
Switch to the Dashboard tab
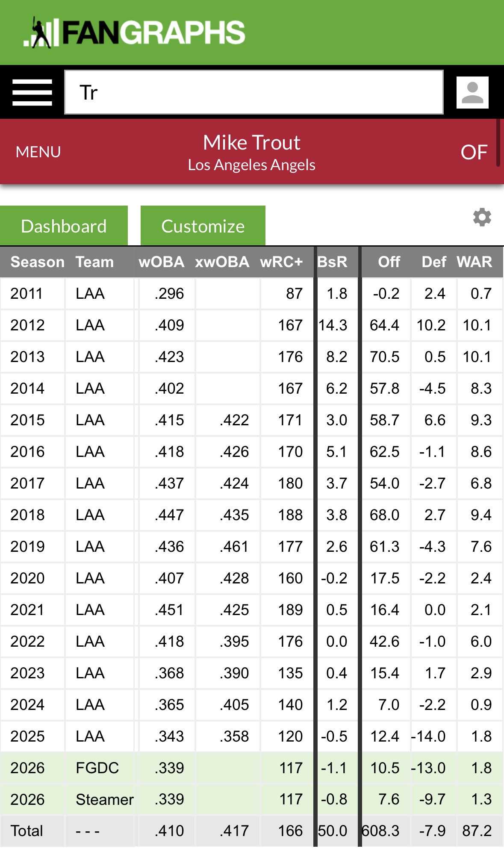coord(64,226)
